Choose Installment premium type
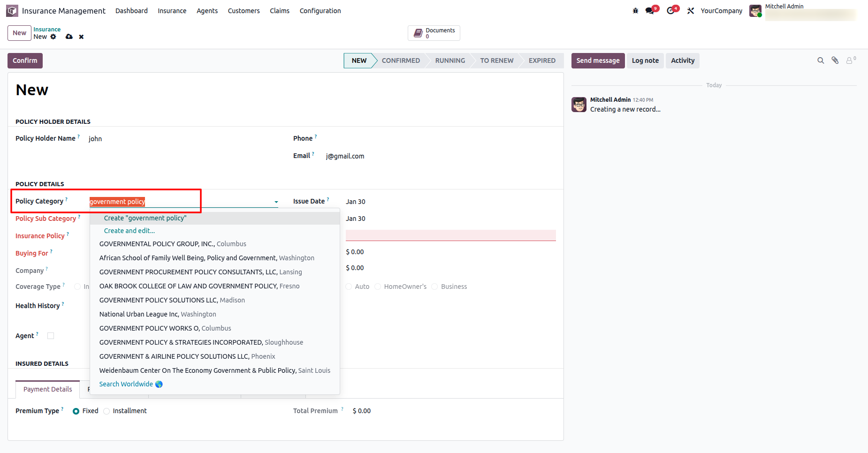The height and width of the screenshot is (453, 868). [107, 411]
